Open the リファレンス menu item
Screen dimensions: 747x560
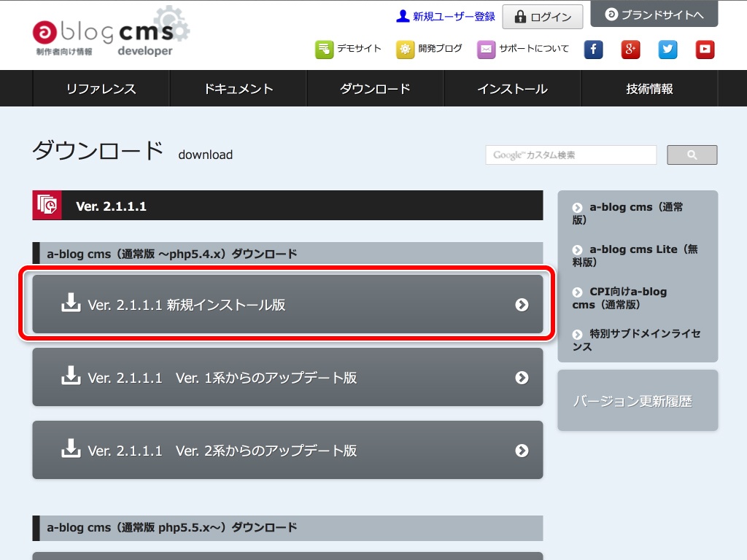(x=101, y=89)
